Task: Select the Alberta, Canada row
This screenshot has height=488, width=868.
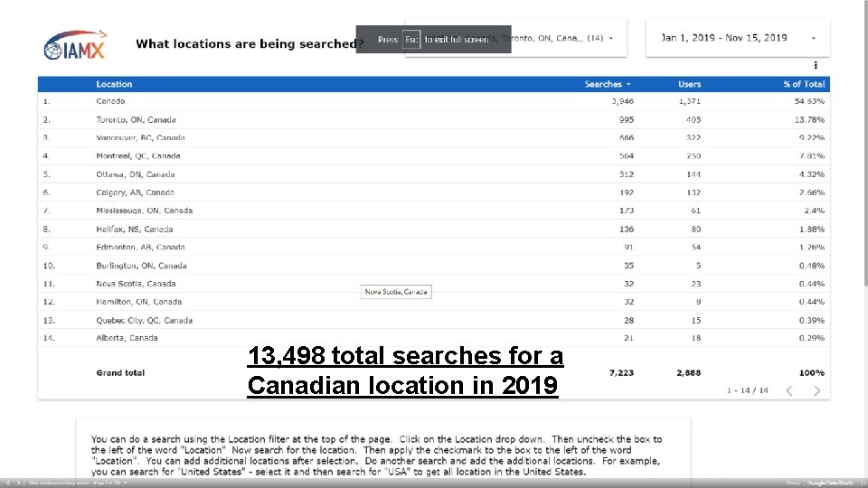Action: pyautogui.click(x=433, y=338)
